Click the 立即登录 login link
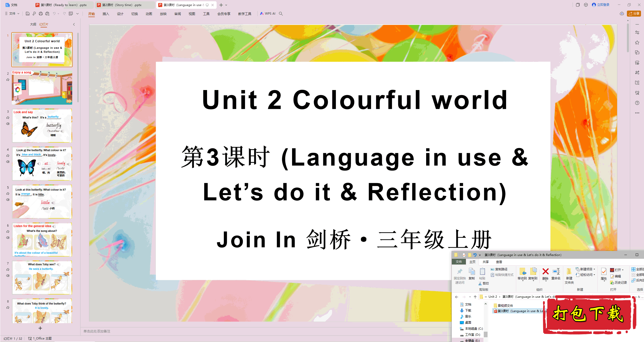This screenshot has height=342, width=644. [x=601, y=5]
